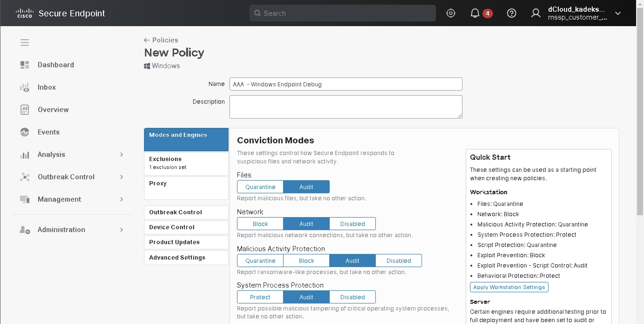Disable Malicious Activity Protection
Viewport: 644px width, 324px height.
[x=398, y=261]
